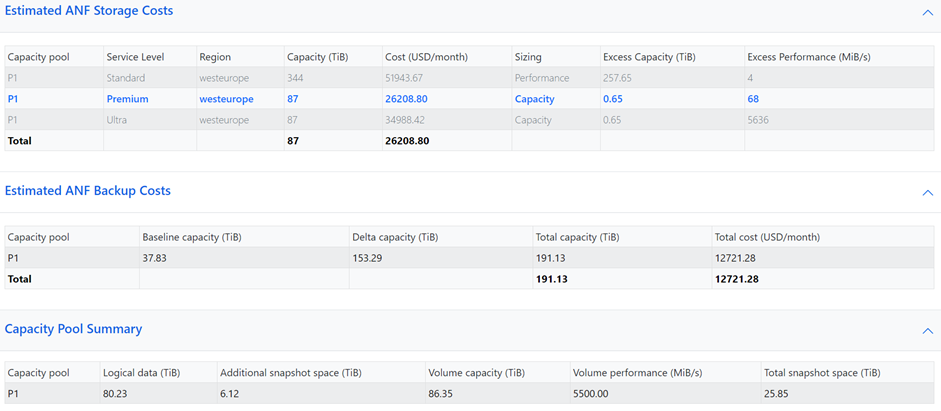
Task: Click the Delta capacity (TiB) column header
Action: [395, 237]
